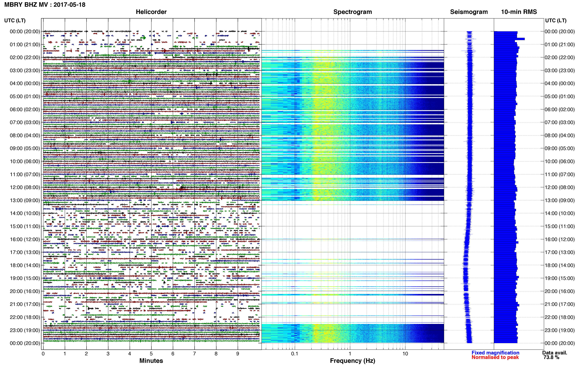
Task: Click the left '14:00 (10:00)' time label
Action: 25,213
